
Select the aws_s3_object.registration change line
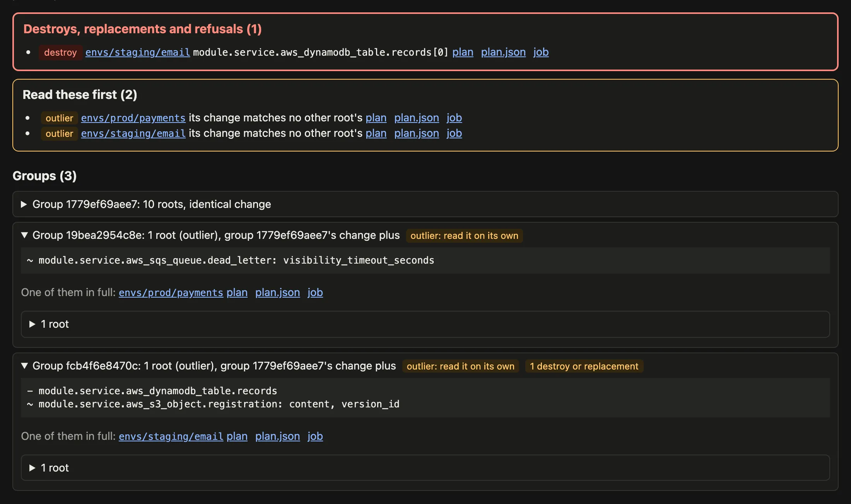[x=213, y=404]
